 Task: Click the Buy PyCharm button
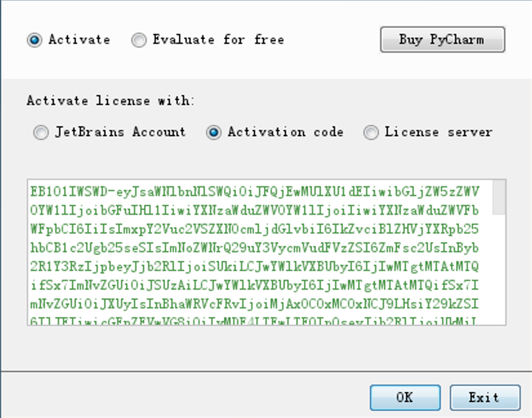coord(442,39)
